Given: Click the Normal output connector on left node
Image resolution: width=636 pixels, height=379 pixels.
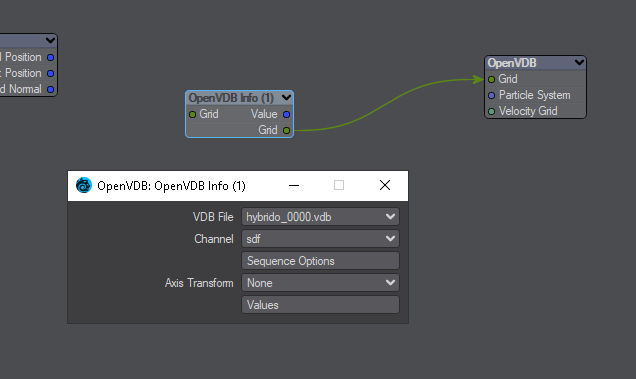Looking at the screenshot, I should click(51, 89).
